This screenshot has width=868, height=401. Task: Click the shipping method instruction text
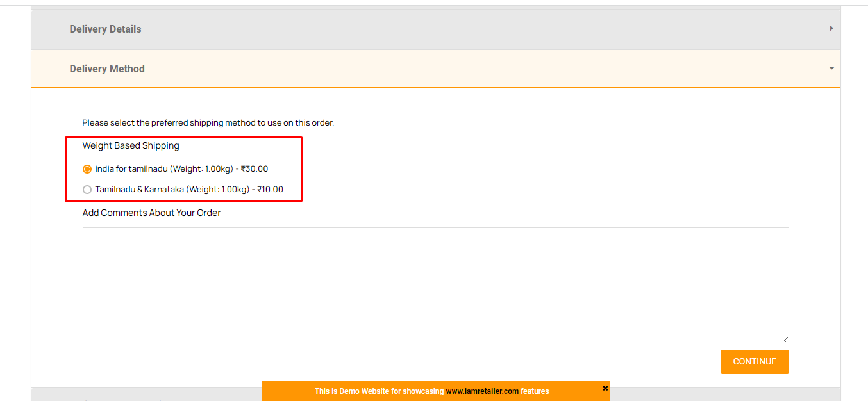click(208, 122)
